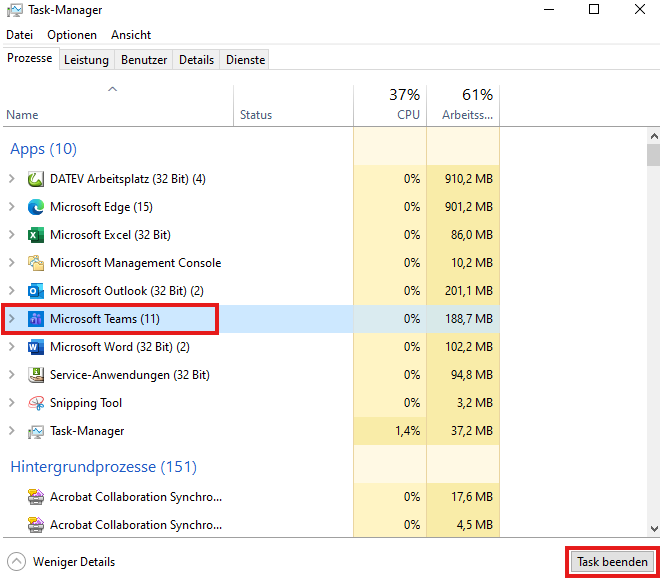This screenshot has width=660, height=583.
Task: Sort by the Status column header
Action: pos(293,105)
